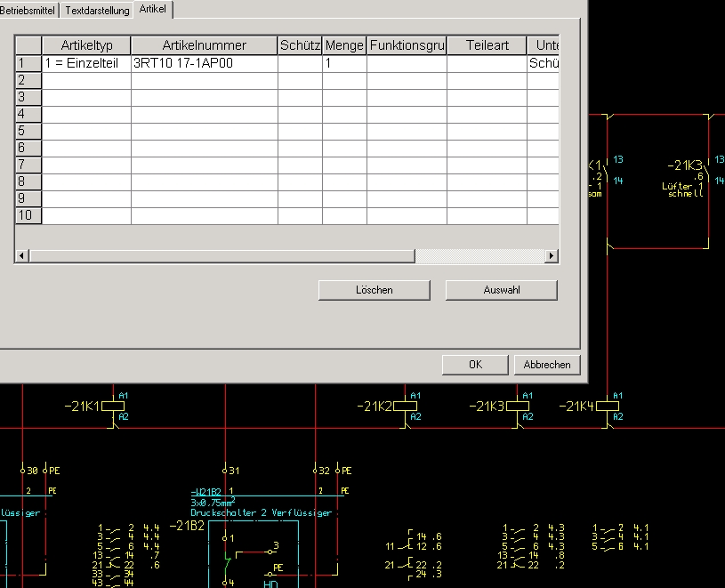Select row header 7
725x588 pixels.
(x=28, y=165)
